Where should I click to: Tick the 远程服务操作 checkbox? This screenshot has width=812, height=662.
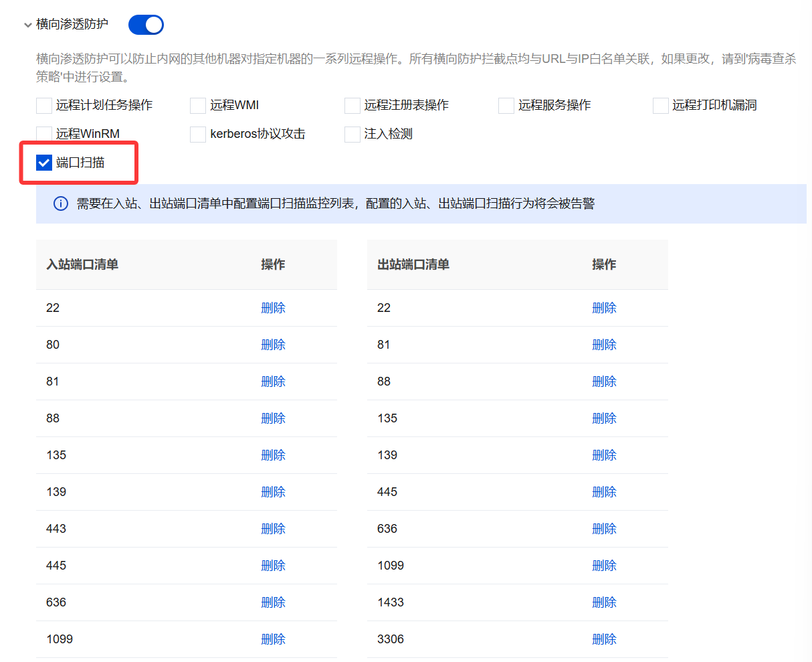[x=506, y=105]
